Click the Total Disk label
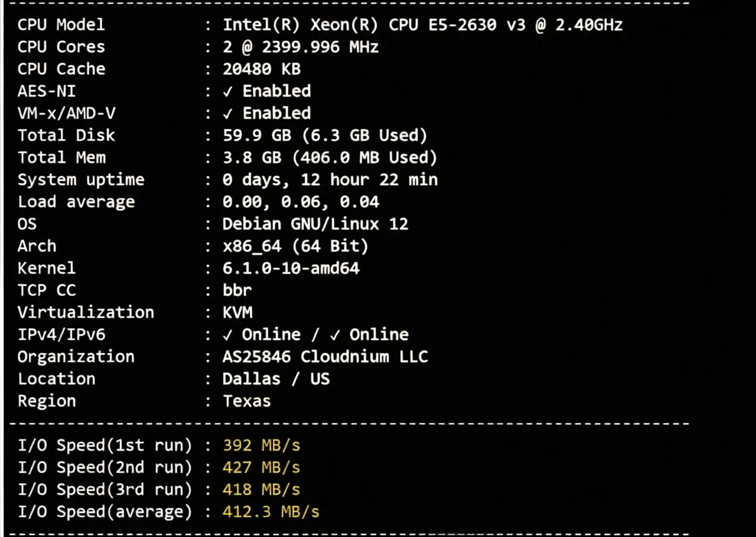This screenshot has height=537, width=756. 66,135
